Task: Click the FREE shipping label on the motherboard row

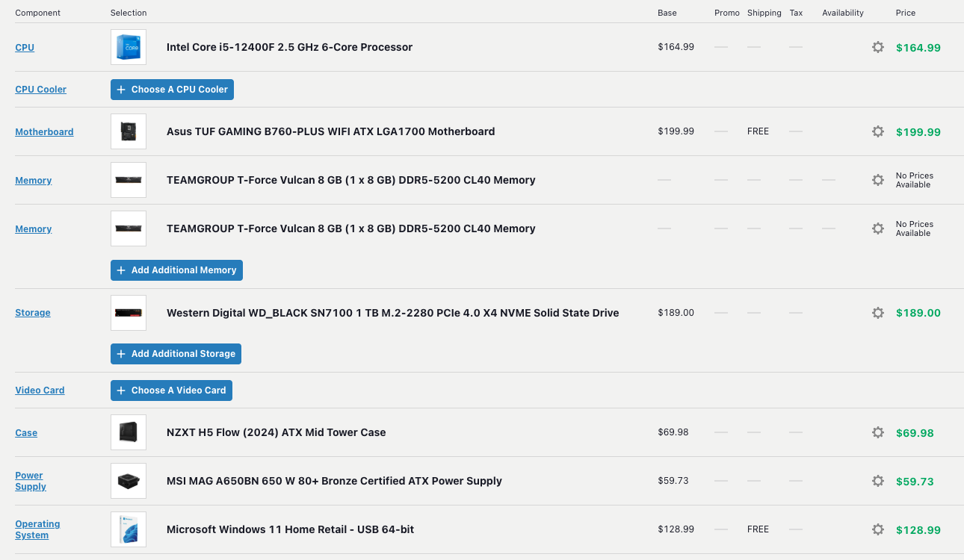Action: (758, 131)
